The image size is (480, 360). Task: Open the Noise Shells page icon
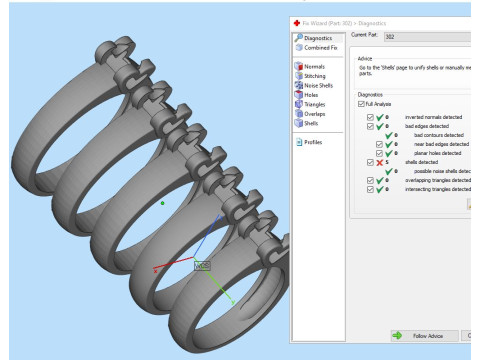tap(299, 85)
